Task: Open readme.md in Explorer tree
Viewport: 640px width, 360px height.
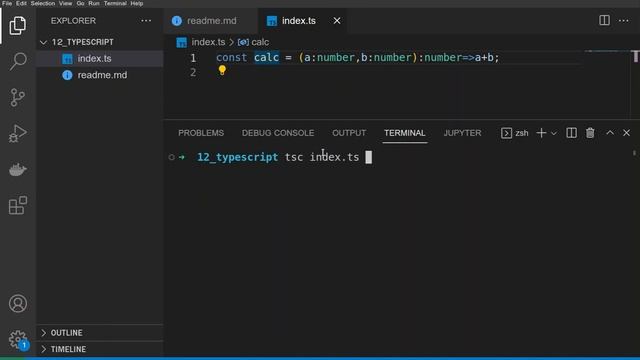Action: (x=100, y=75)
